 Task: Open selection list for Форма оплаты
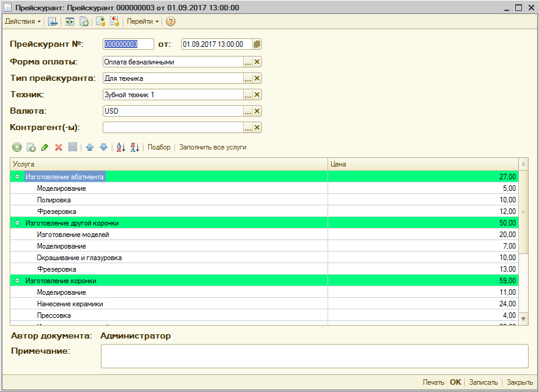coord(247,62)
